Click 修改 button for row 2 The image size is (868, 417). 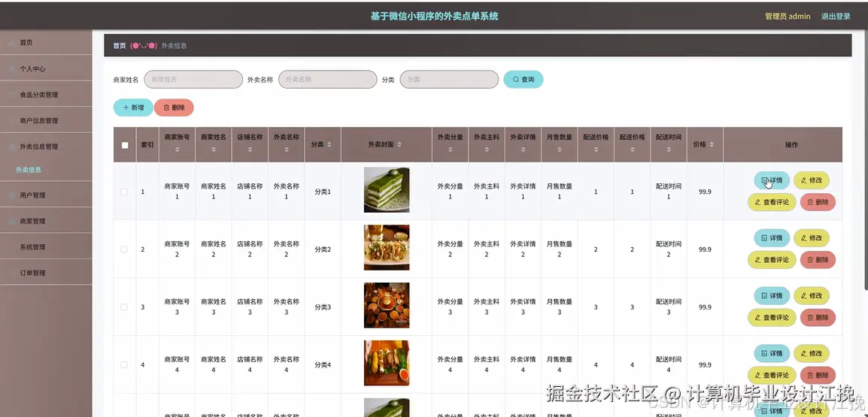pos(812,238)
